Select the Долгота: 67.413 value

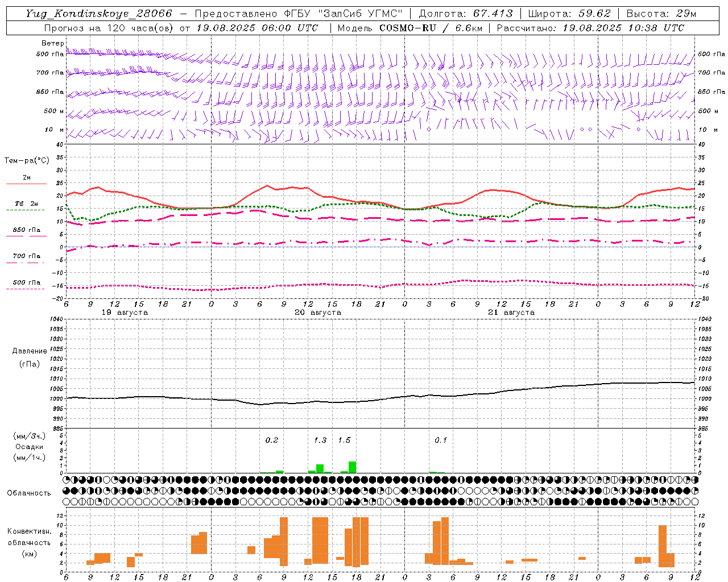click(466, 14)
